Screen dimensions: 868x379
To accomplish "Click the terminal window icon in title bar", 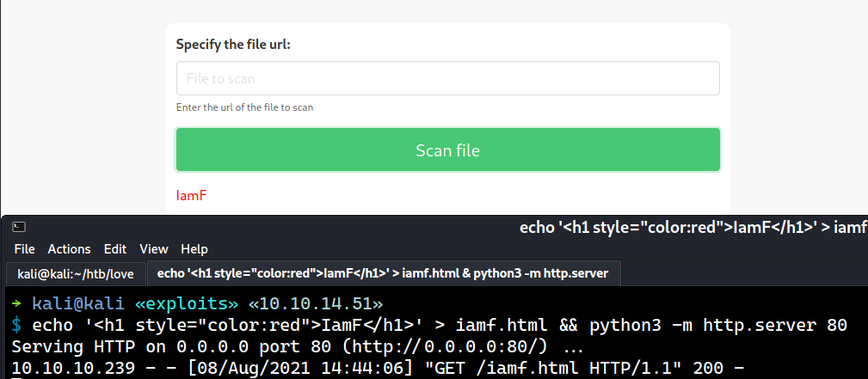I will tap(19, 228).
